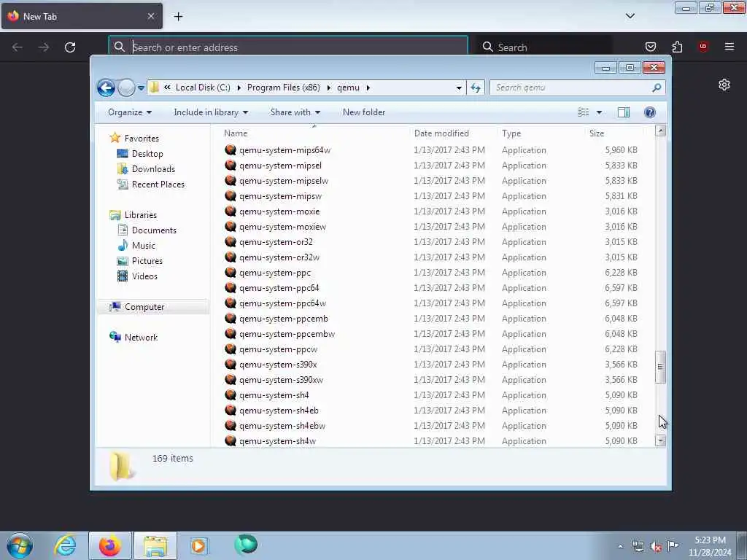Click the Explorer back arrow button
The image size is (747, 560).
[106, 87]
